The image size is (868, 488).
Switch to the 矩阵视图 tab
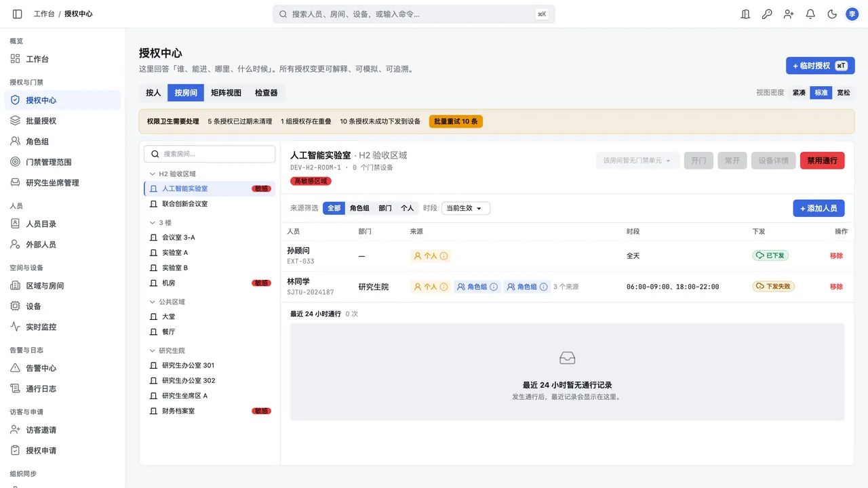click(x=226, y=93)
